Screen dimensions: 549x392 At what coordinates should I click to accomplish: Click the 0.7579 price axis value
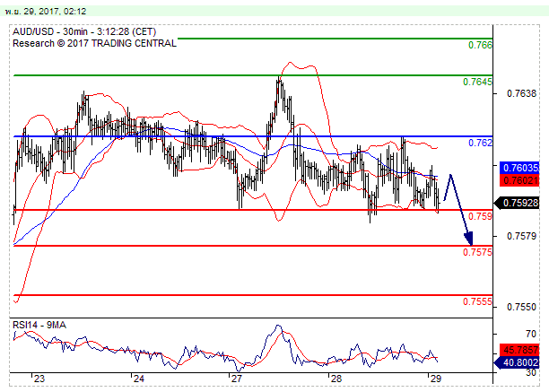521,236
